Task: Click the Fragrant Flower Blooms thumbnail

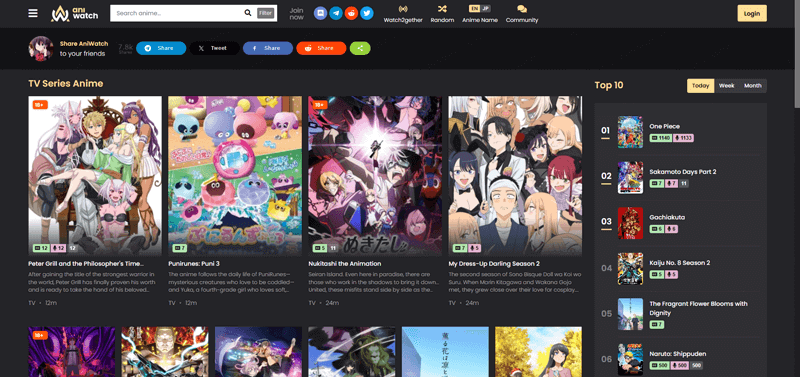Action: [630, 314]
